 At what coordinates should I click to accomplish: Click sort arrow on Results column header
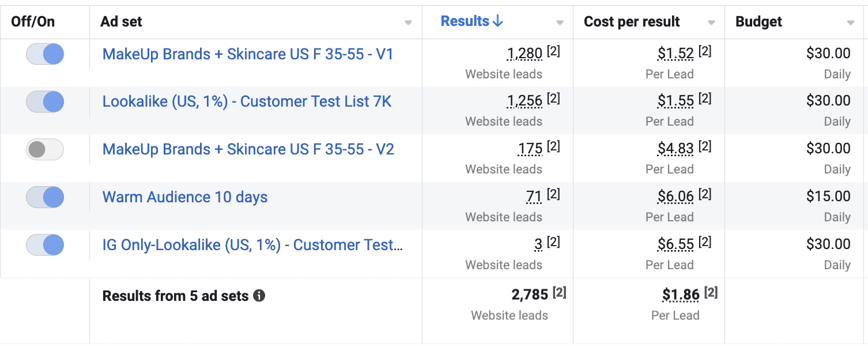[498, 22]
